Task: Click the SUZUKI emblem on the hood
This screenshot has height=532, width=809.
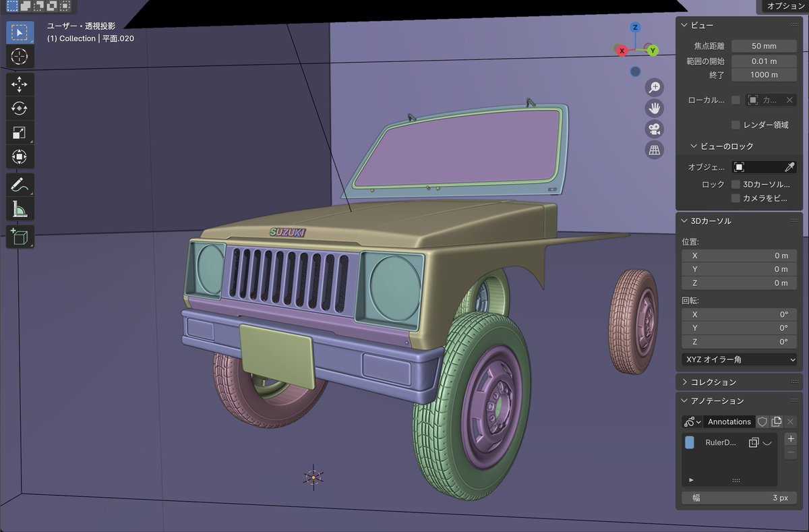Action: 288,232
